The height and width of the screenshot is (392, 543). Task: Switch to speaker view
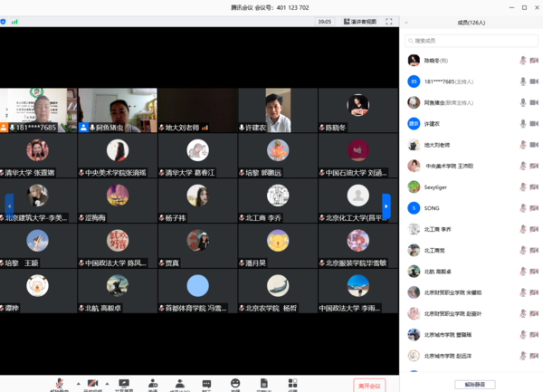click(360, 21)
